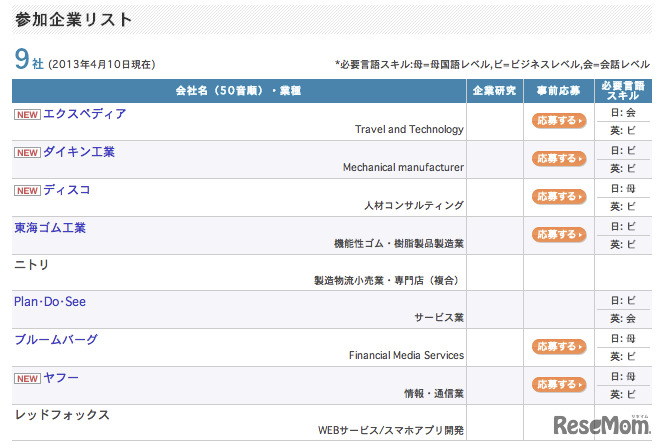Viewport: 664px width, 448px height.
Task: Open the ダイキン工業 company link
Action: (x=79, y=152)
